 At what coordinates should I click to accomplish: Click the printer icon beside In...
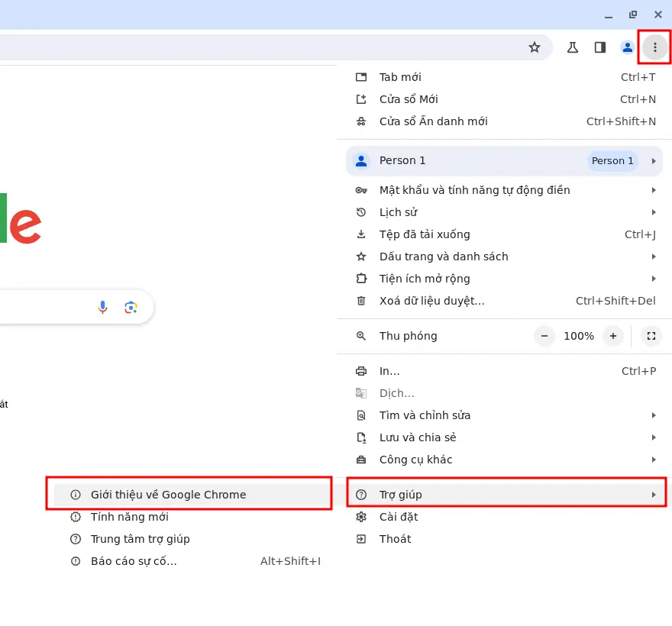coord(361,371)
